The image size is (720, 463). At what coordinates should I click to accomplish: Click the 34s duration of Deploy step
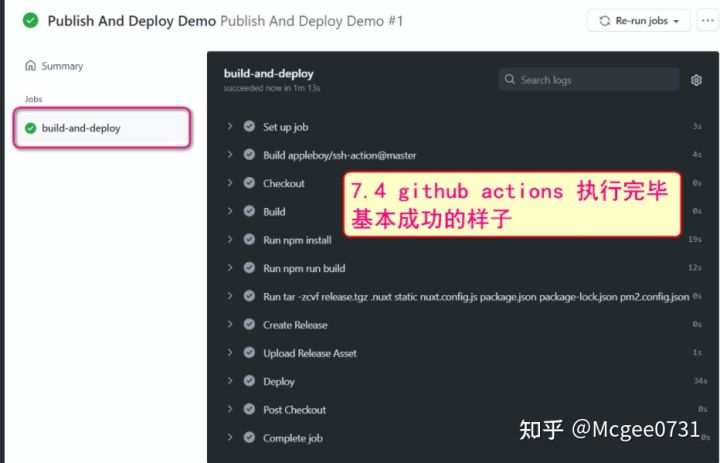tap(700, 381)
